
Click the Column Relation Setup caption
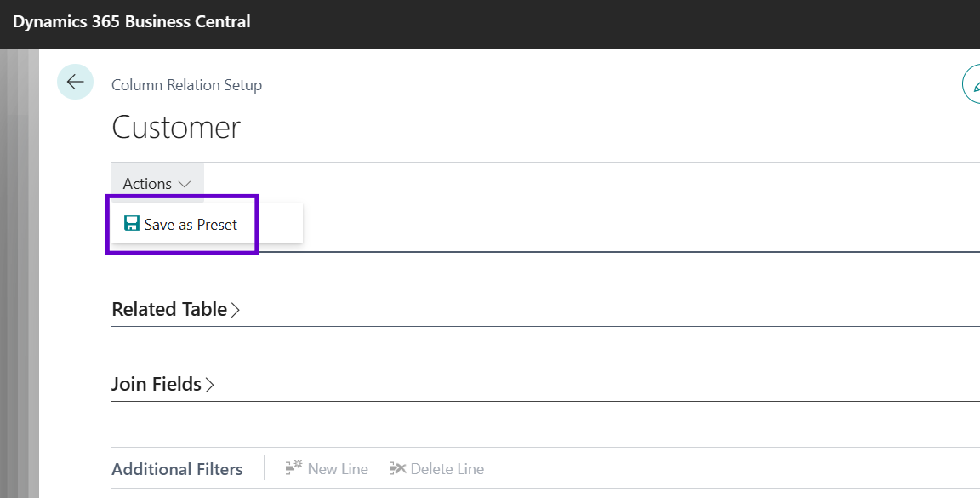tap(187, 85)
